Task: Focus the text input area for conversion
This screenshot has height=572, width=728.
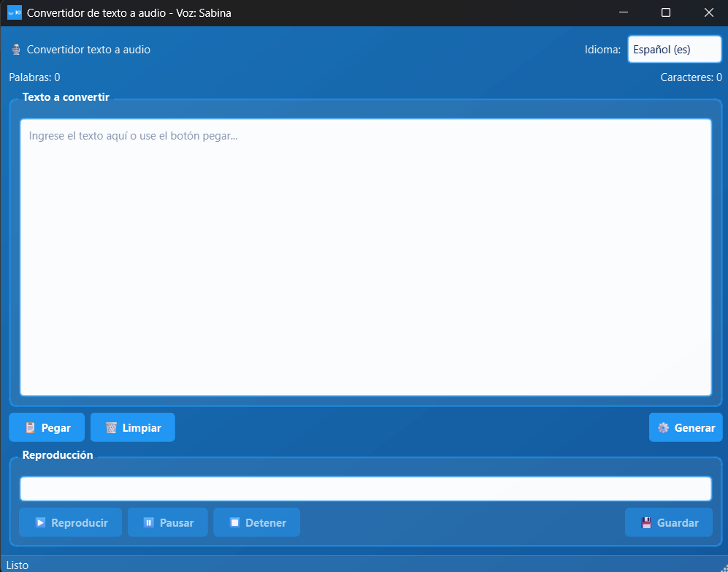Action: tap(365, 257)
